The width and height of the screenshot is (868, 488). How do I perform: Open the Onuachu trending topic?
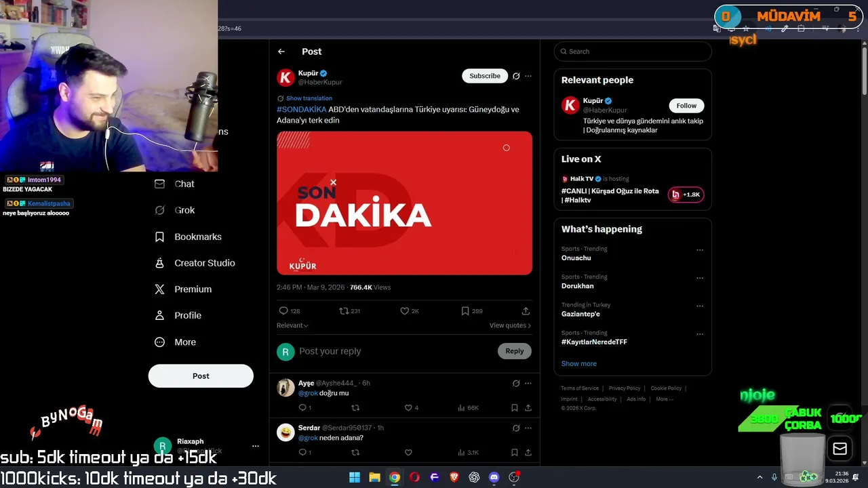click(x=576, y=258)
